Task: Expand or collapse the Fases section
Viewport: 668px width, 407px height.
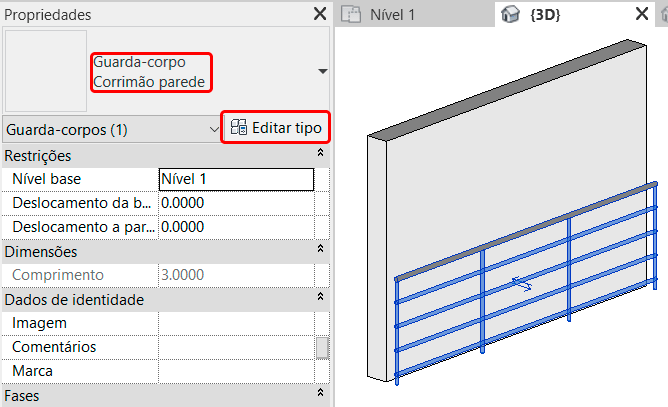Action: tap(320, 394)
